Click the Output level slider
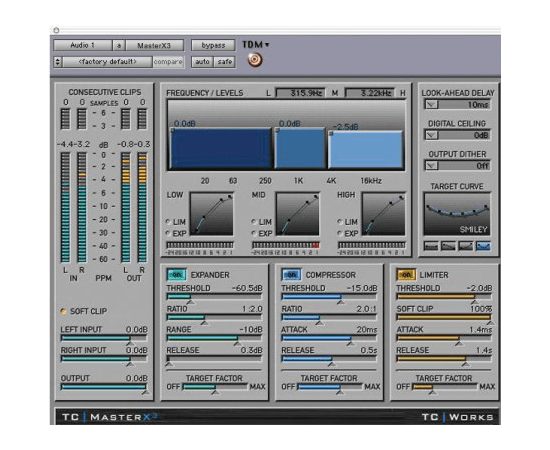The image size is (550, 450). pyautogui.click(x=104, y=387)
